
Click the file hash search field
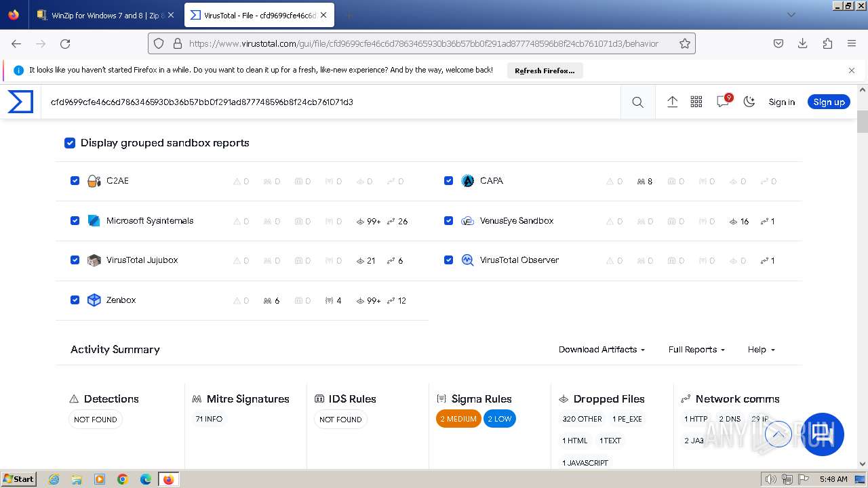[331, 102]
